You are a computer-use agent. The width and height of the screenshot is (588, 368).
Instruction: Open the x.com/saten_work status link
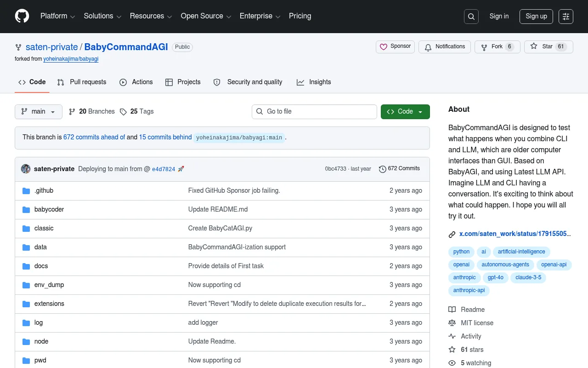click(515, 234)
